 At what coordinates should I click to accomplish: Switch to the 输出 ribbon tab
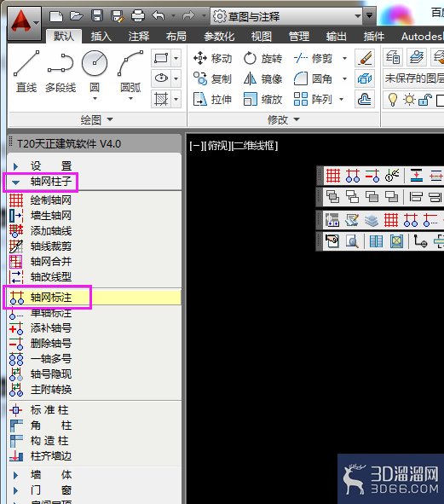pos(336,37)
